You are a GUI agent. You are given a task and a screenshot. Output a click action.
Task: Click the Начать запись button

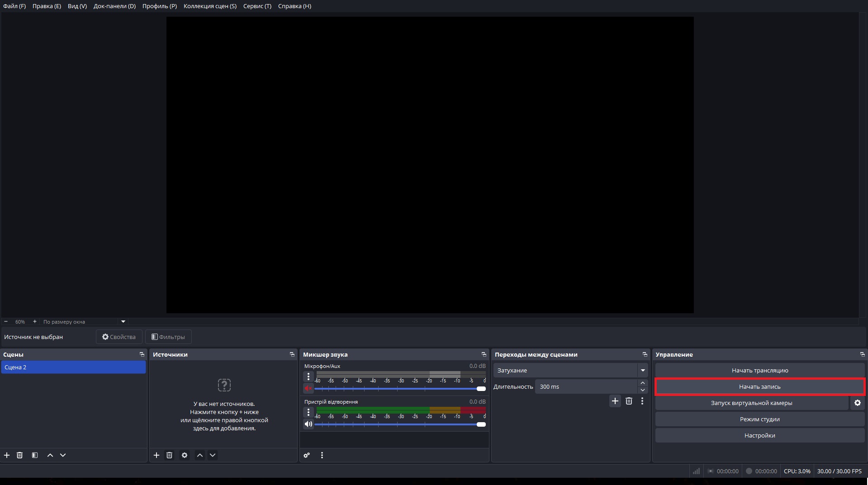759,386
